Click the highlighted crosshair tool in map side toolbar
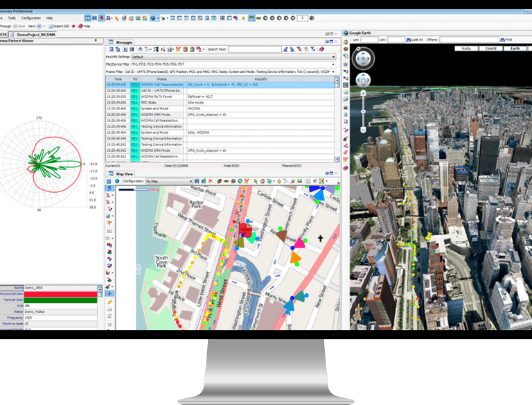 click(109, 293)
